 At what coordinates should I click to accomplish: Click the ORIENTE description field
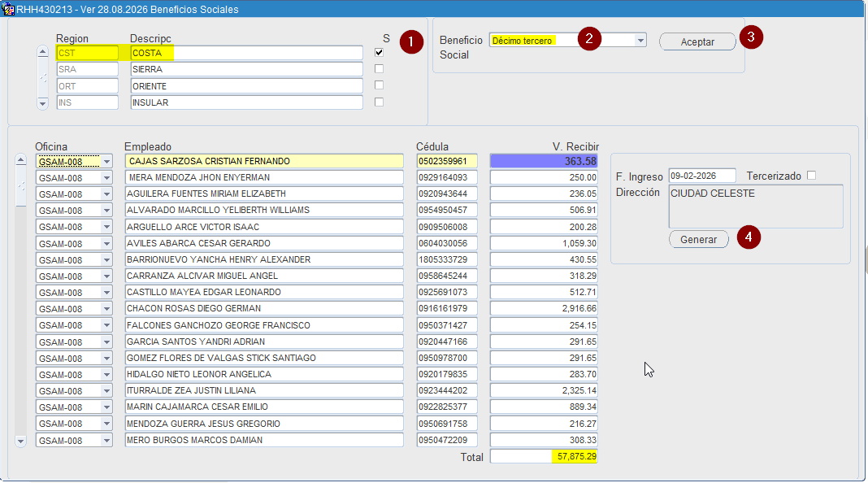pyautogui.click(x=247, y=86)
